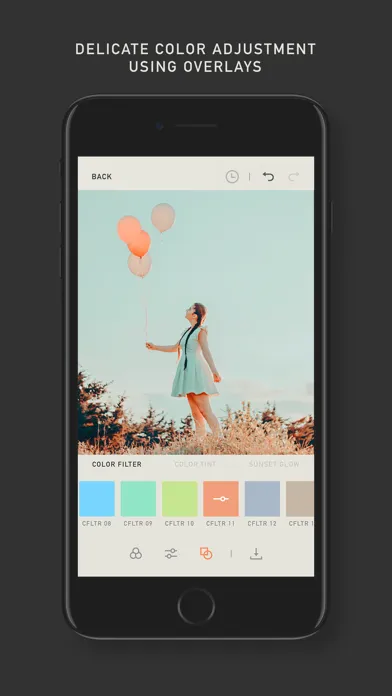The image size is (392, 696).
Task: Click the CFLTR 08 label
Action: pos(97,524)
